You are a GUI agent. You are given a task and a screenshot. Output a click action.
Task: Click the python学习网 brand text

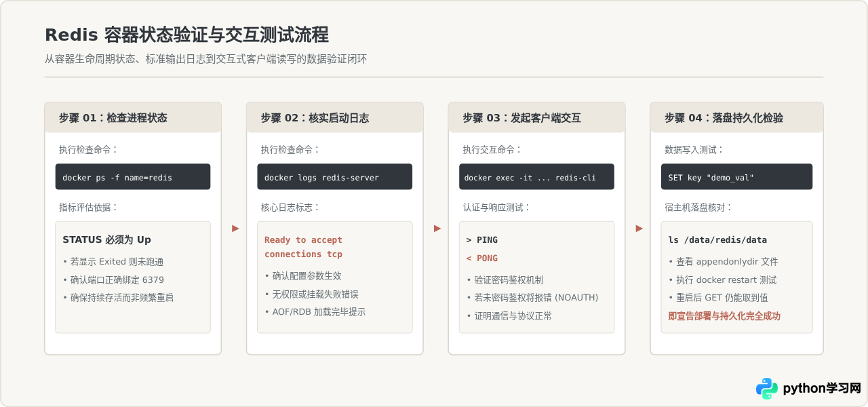[x=822, y=389]
